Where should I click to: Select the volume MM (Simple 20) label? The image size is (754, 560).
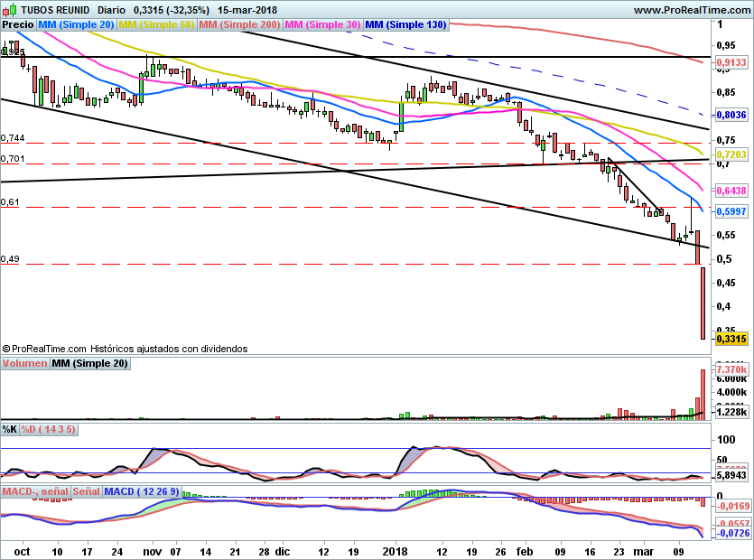tap(90, 363)
